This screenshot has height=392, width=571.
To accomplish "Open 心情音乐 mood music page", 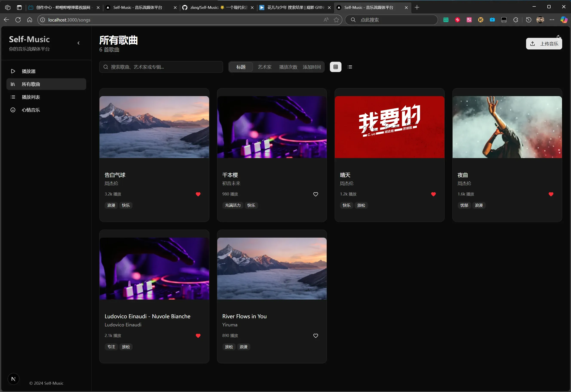I will pyautogui.click(x=31, y=110).
